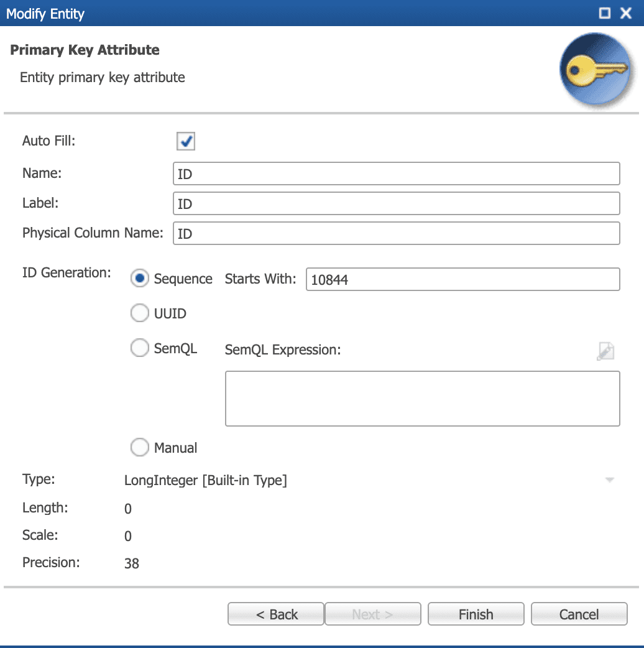
Task: Click the Modify Entity title bar
Action: click(298, 14)
